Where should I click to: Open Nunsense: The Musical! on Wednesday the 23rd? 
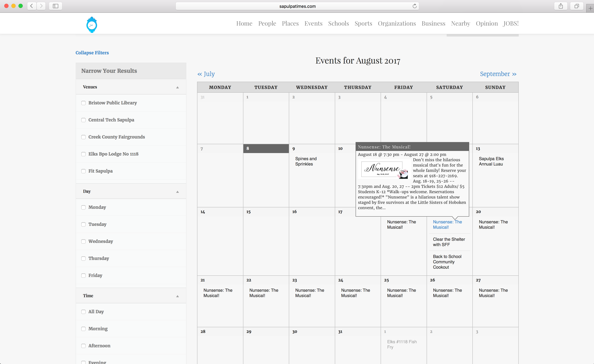point(310,293)
